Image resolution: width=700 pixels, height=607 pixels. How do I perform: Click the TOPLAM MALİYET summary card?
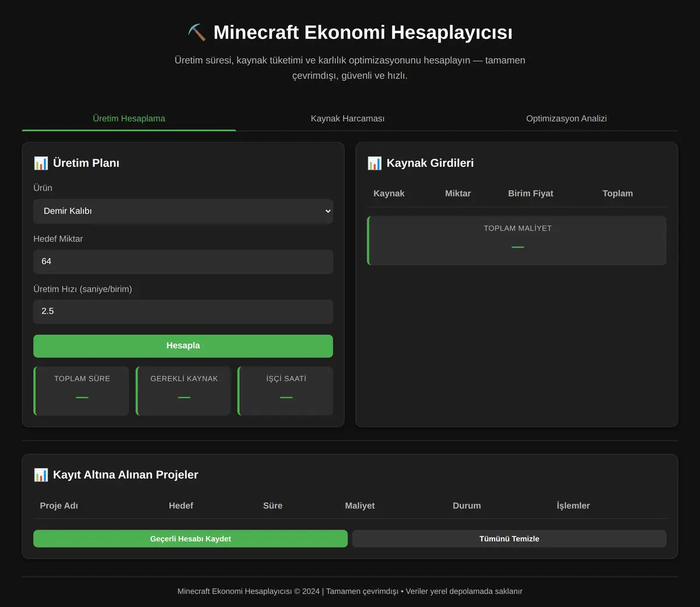tap(517, 241)
